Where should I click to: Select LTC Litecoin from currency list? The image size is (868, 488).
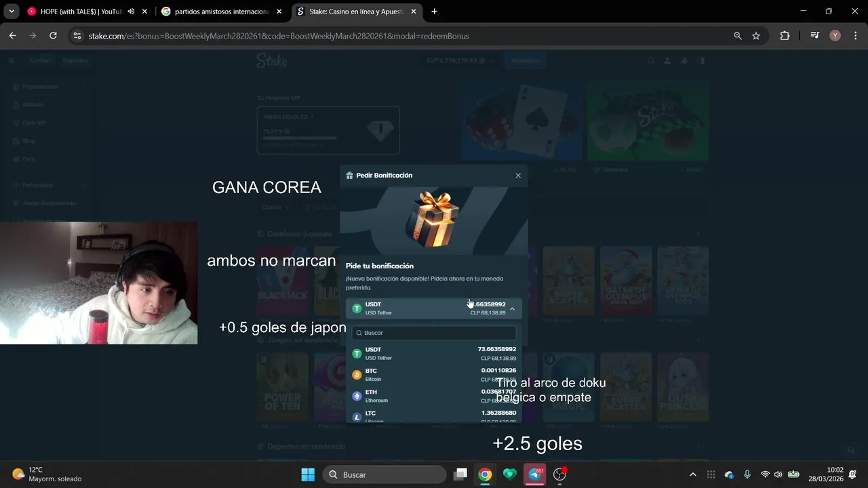(434, 415)
